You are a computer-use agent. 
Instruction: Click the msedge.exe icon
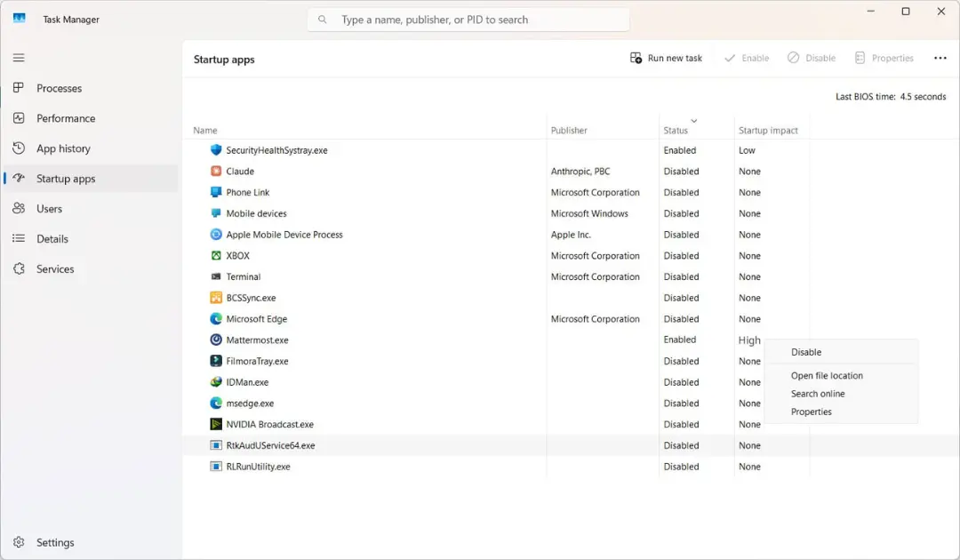tap(215, 404)
